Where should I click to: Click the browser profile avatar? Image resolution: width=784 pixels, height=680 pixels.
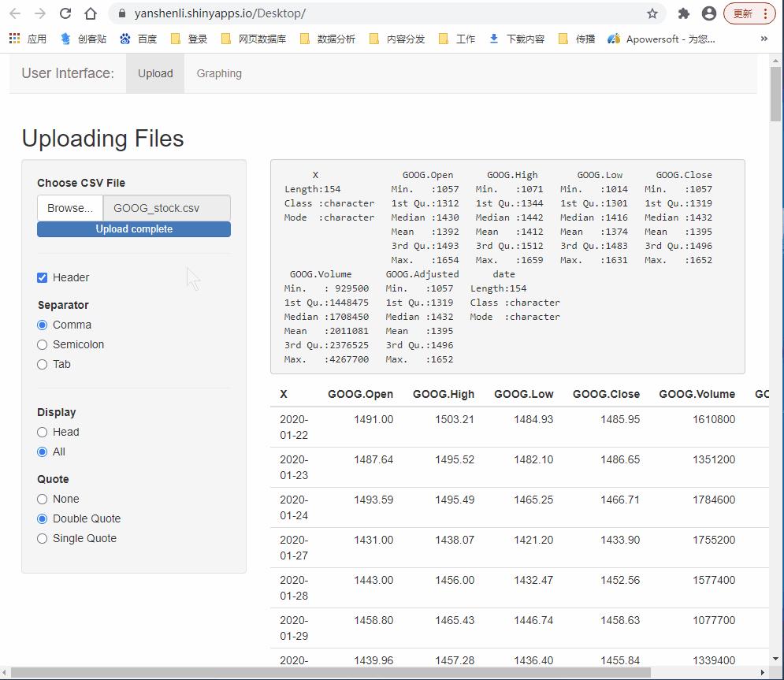pos(708,13)
